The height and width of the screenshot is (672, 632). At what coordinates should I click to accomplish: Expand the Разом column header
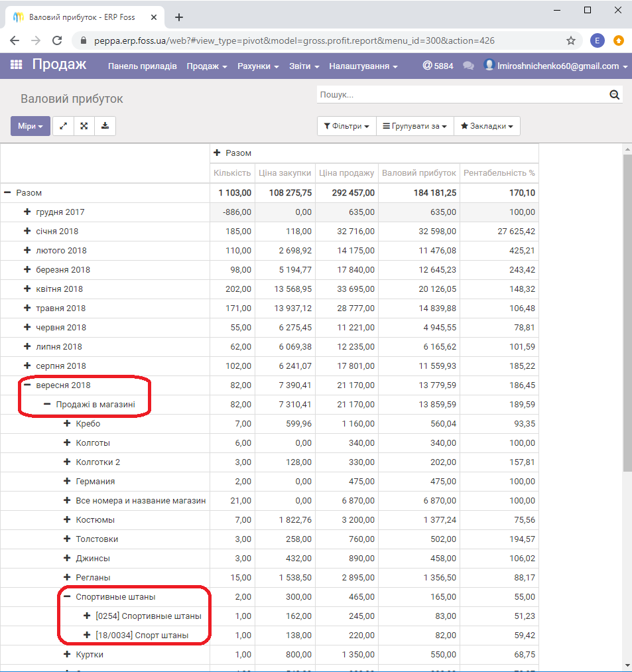217,153
